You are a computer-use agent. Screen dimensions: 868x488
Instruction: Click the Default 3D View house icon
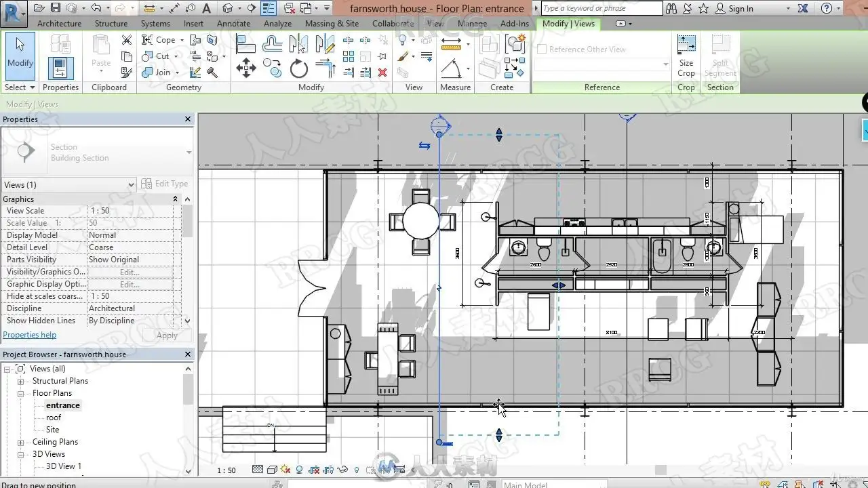click(x=227, y=8)
